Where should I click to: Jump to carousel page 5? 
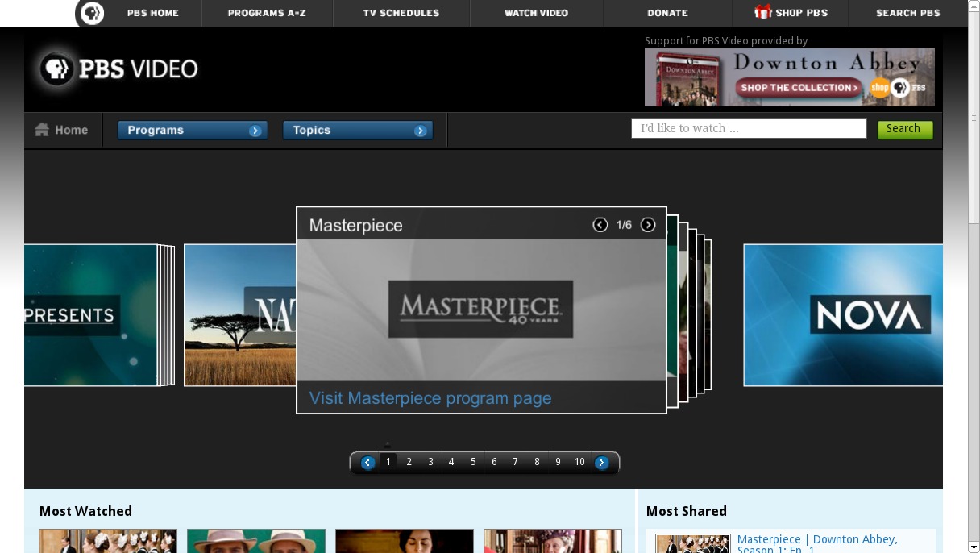point(473,462)
